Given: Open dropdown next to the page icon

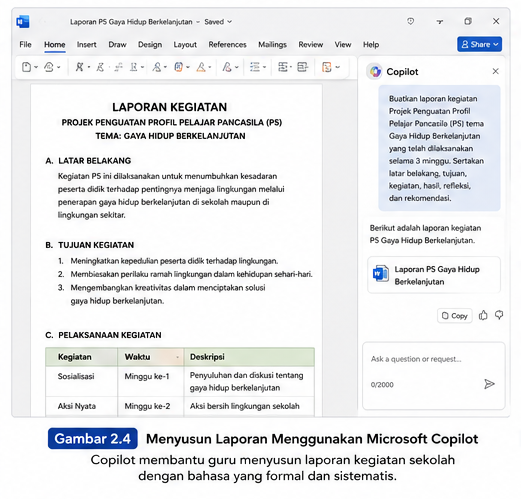Looking at the screenshot, I should click(36, 67).
